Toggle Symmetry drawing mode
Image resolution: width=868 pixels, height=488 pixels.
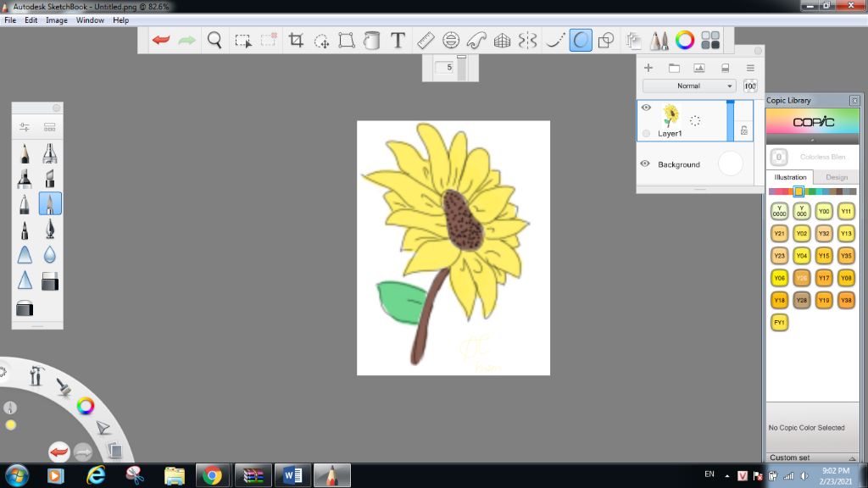click(x=527, y=41)
